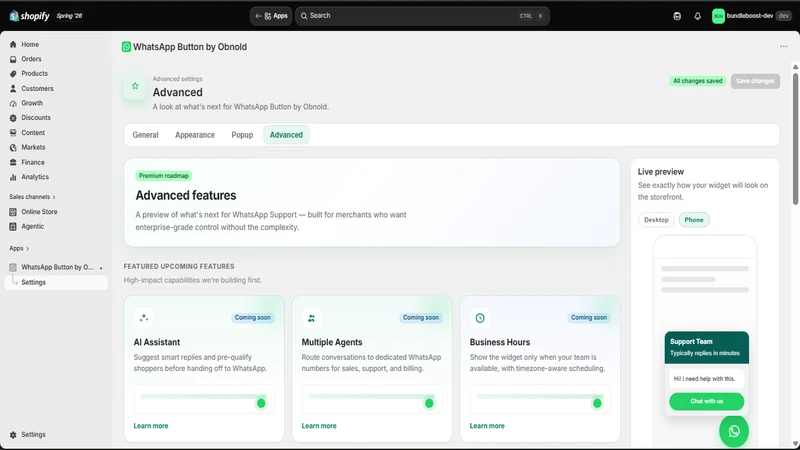
Task: Open the Settings sub-item under WhatsApp Button
Action: pyautogui.click(x=56, y=282)
